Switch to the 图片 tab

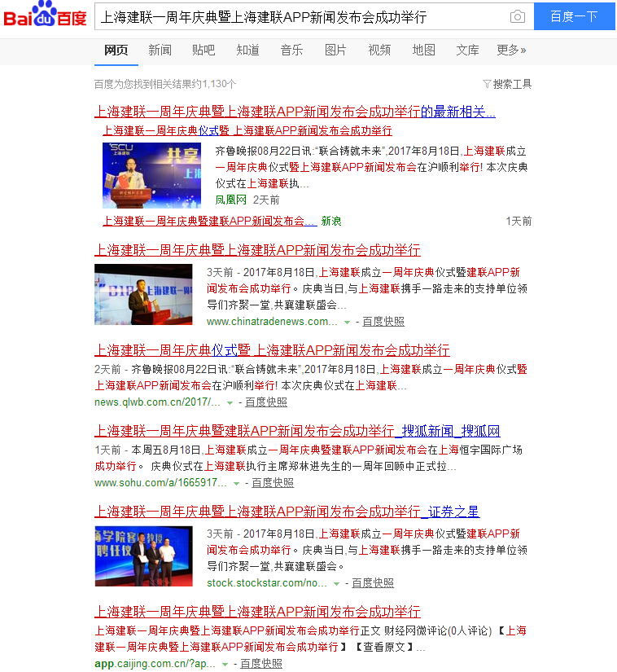coord(335,51)
